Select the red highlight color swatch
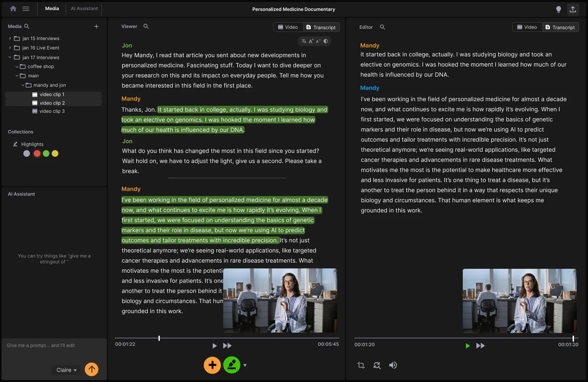 tap(37, 153)
